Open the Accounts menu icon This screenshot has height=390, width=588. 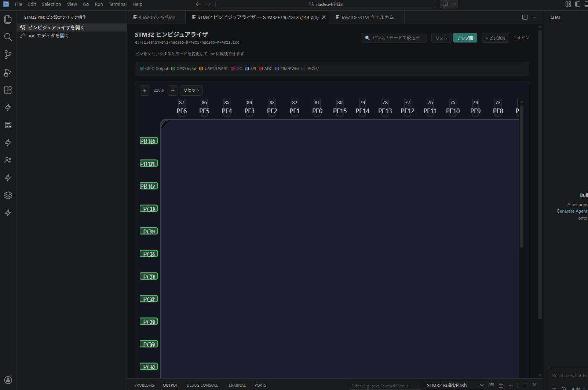[x=8, y=380]
